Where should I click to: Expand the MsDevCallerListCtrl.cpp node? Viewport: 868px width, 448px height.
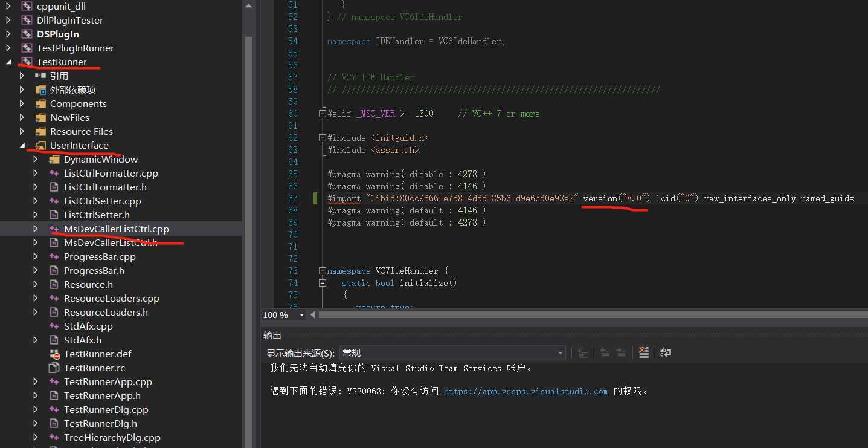(36, 229)
